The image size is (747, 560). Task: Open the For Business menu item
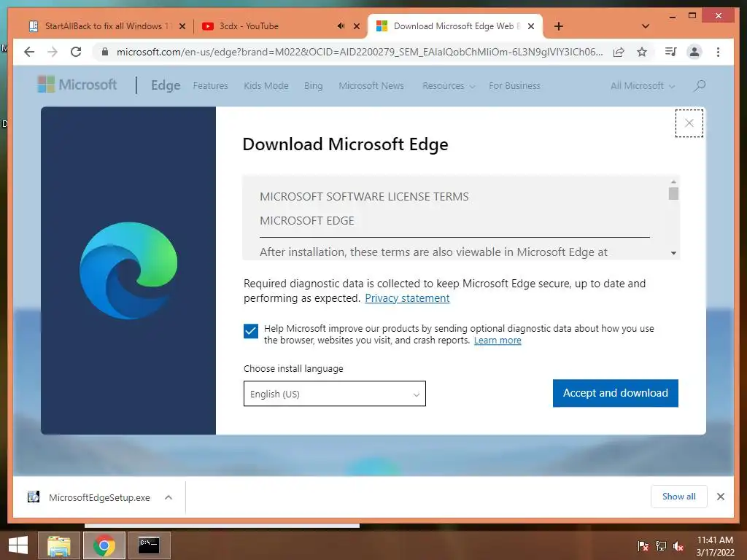click(x=514, y=86)
